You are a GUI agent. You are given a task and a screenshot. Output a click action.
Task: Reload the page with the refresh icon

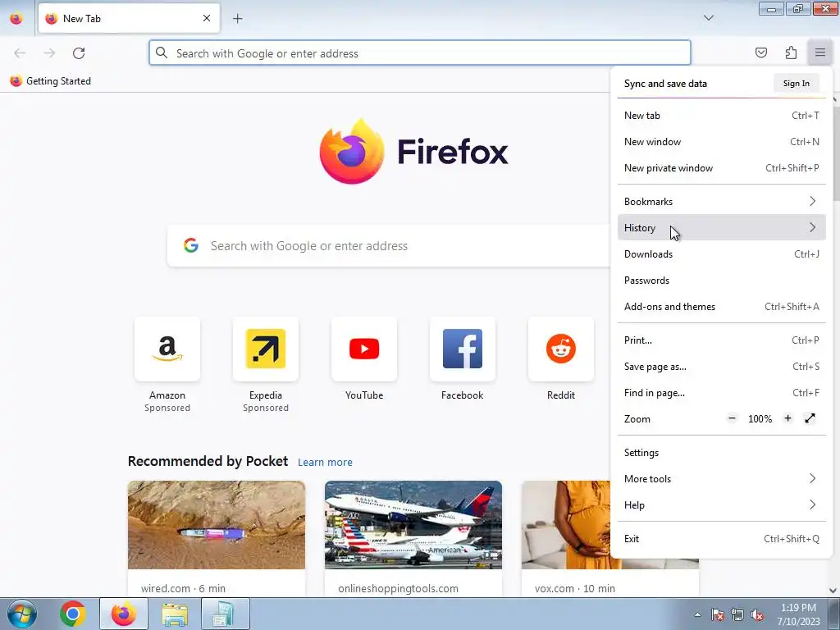click(x=79, y=53)
